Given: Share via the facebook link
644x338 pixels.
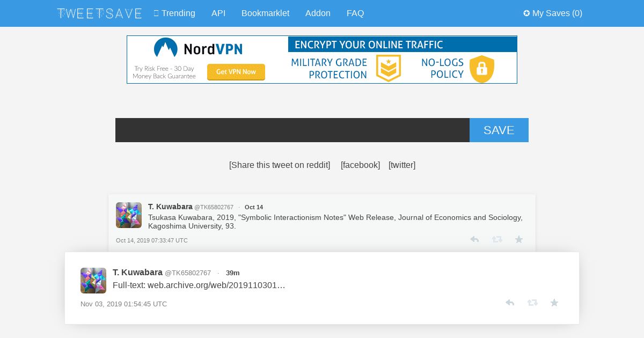Looking at the screenshot, I should point(360,165).
